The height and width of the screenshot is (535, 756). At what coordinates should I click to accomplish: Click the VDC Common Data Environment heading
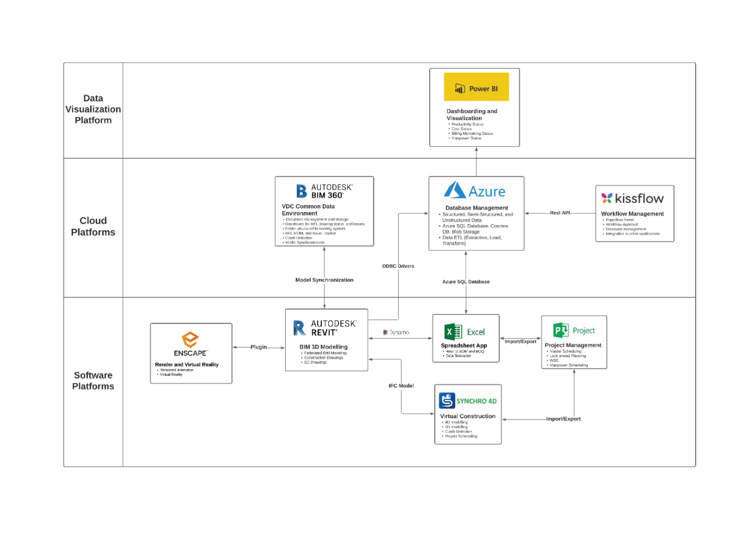click(x=308, y=210)
